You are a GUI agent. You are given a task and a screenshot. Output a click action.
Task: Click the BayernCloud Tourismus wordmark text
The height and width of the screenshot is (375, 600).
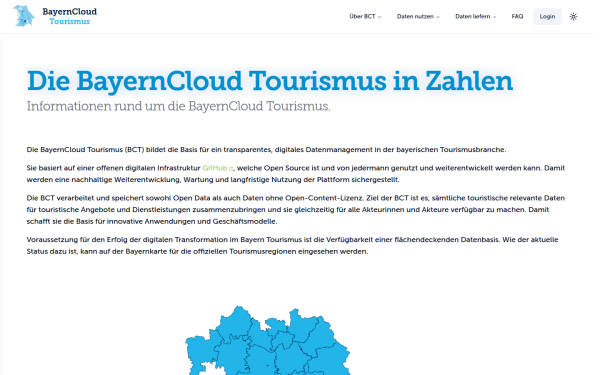tap(70, 16)
